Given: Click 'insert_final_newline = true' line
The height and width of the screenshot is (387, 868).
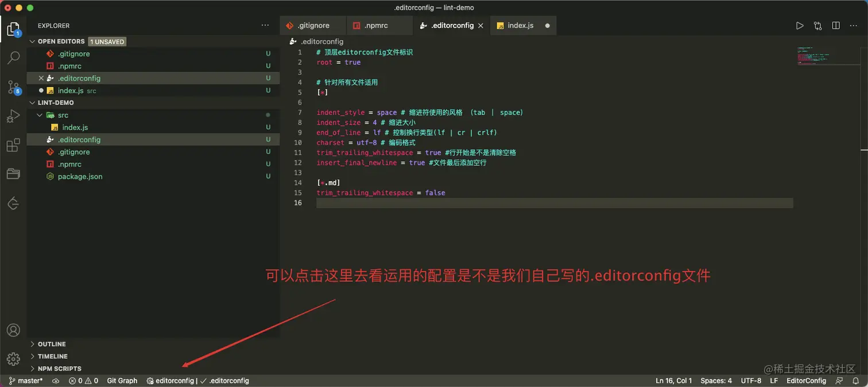Looking at the screenshot, I should (371, 162).
